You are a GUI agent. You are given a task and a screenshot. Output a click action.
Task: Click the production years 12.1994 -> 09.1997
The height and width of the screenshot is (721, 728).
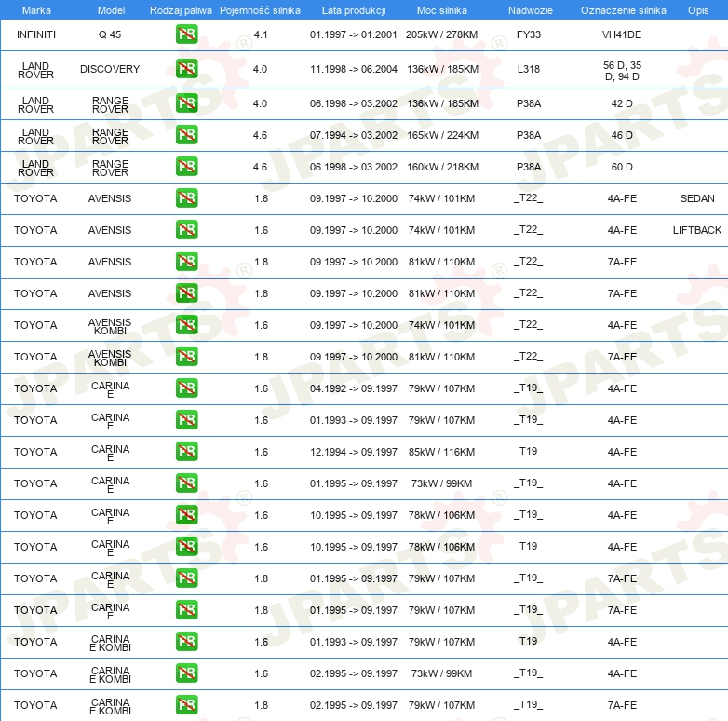(354, 452)
